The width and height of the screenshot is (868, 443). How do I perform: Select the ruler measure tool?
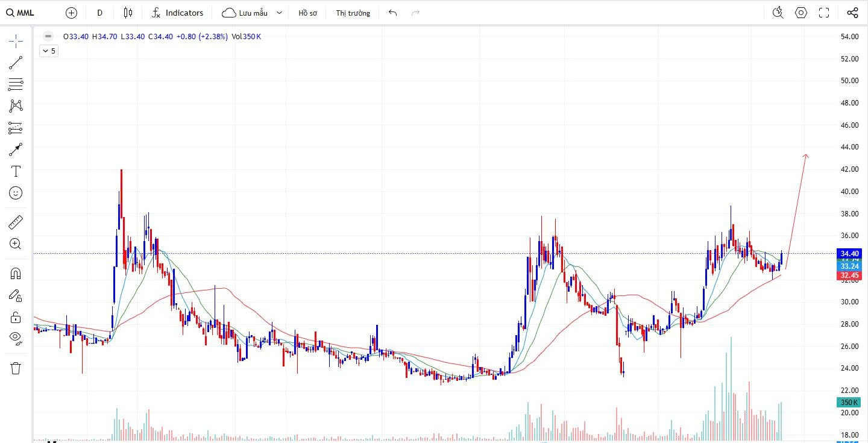(16, 222)
